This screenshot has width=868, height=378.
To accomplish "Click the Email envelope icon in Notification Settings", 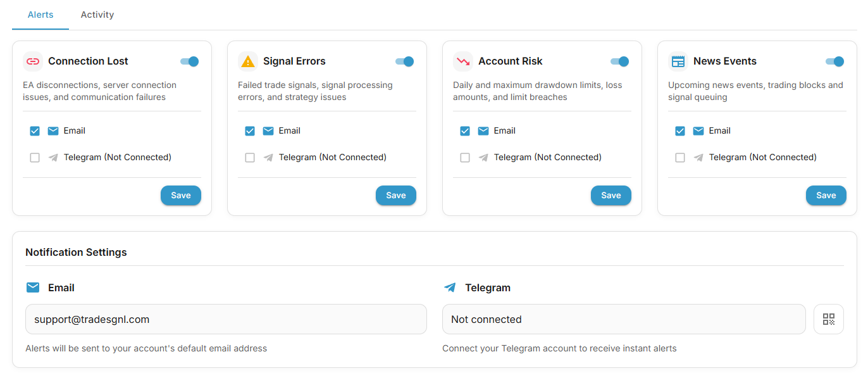I will tap(32, 287).
